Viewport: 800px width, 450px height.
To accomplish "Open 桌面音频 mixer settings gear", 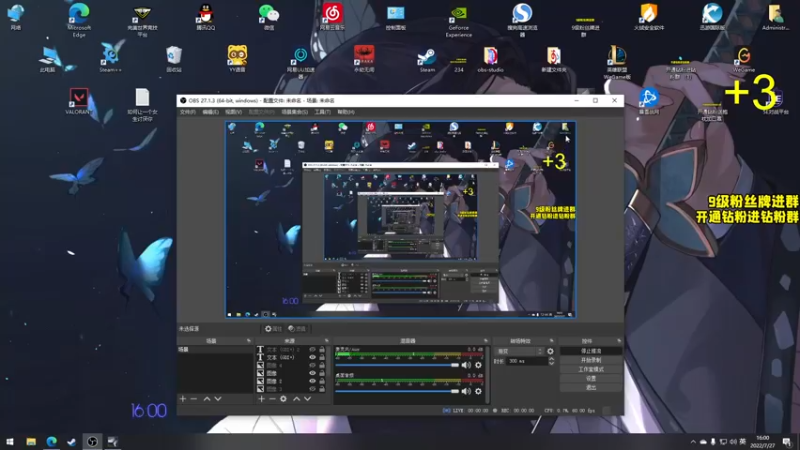I will coord(478,391).
